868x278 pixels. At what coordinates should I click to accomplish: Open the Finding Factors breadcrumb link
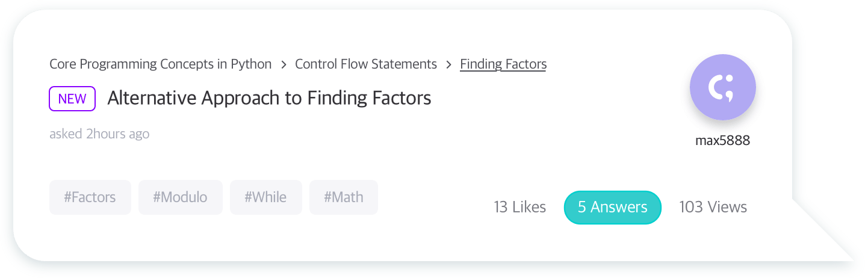pos(503,64)
